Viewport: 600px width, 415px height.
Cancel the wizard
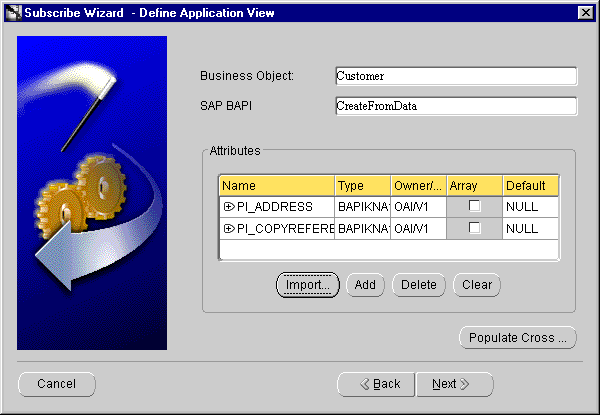click(x=57, y=384)
